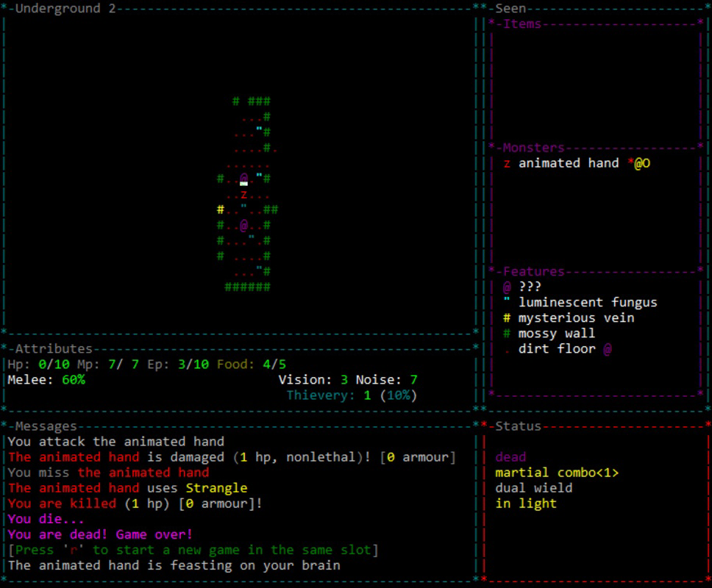
Task: Click the message 'You attack the animated hand'
Action: click(115, 442)
